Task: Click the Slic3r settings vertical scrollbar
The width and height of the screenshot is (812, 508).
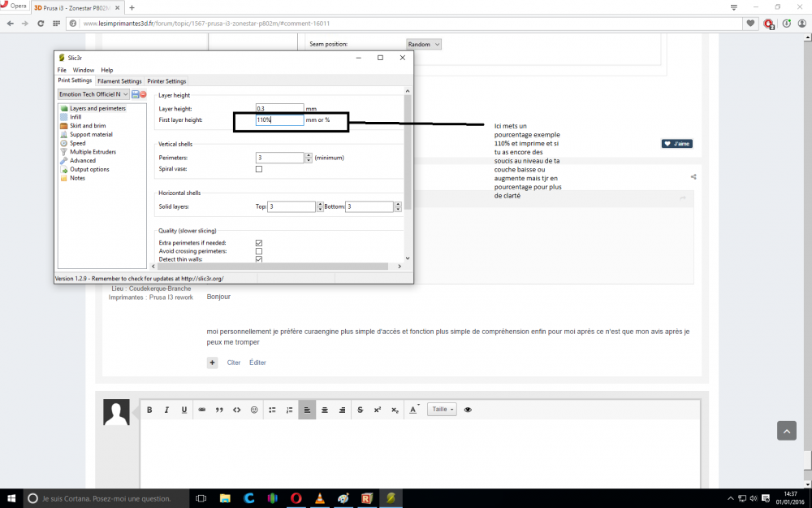Action: coord(408,151)
